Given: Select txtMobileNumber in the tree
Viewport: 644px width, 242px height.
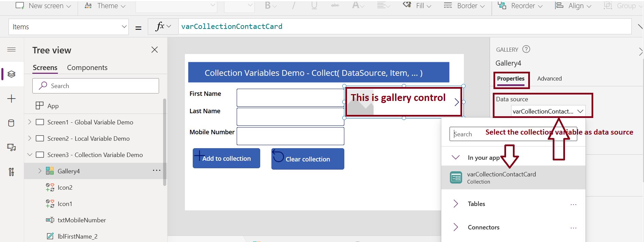Looking at the screenshot, I should tap(82, 220).
